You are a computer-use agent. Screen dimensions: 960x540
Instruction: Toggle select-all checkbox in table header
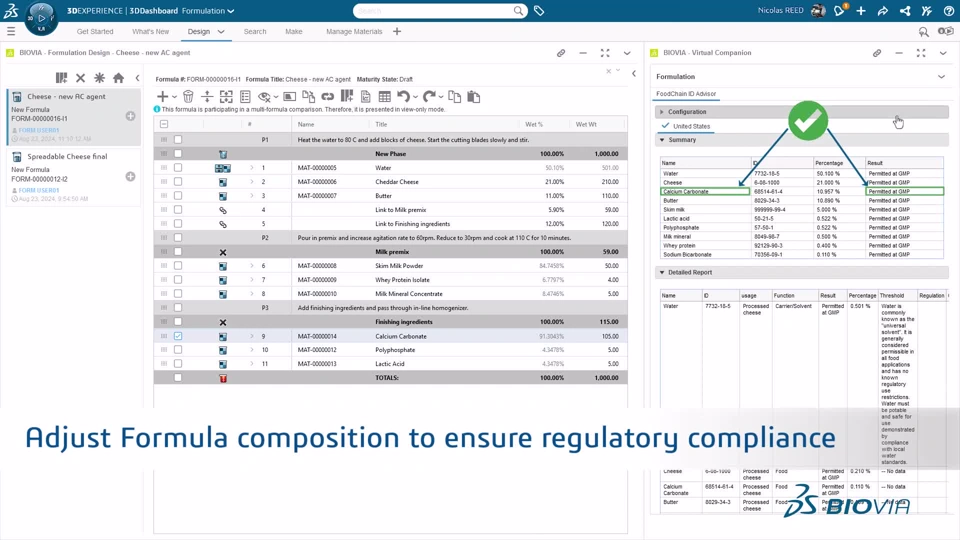(x=163, y=124)
